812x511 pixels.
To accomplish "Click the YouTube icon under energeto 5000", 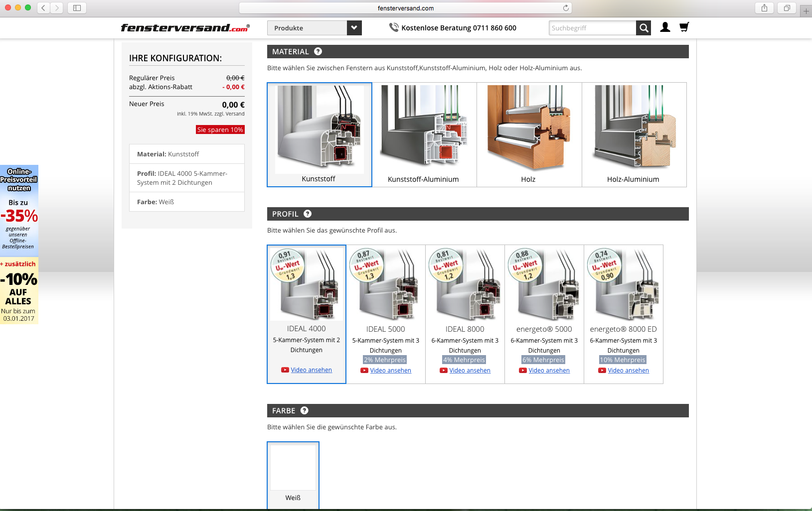I will coord(523,370).
